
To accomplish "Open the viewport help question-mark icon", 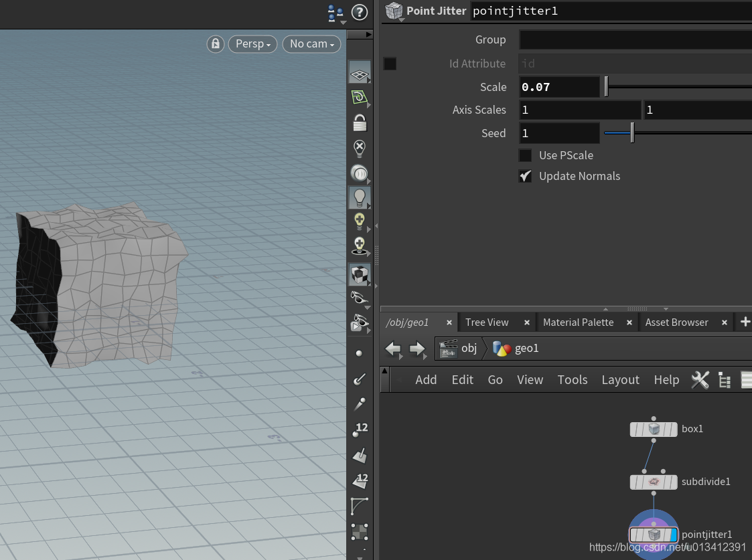I will point(359,13).
